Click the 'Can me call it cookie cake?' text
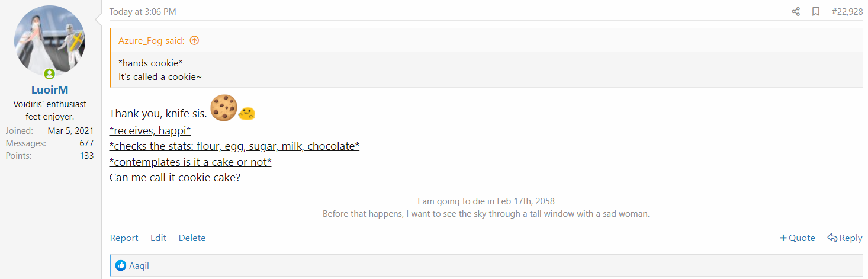This screenshot has width=868, height=279. pos(175,177)
